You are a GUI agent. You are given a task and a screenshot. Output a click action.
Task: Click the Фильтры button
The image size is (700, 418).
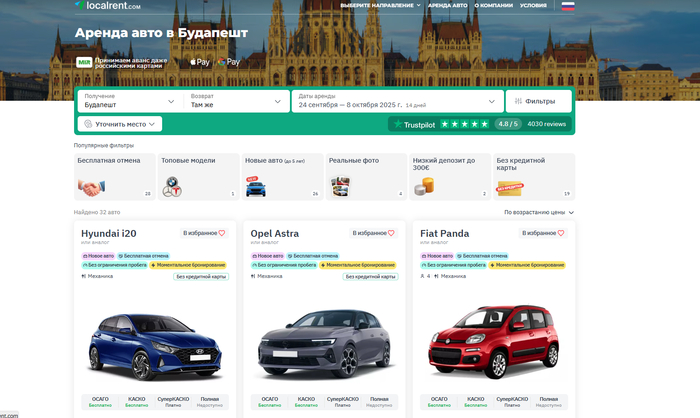coord(538,100)
